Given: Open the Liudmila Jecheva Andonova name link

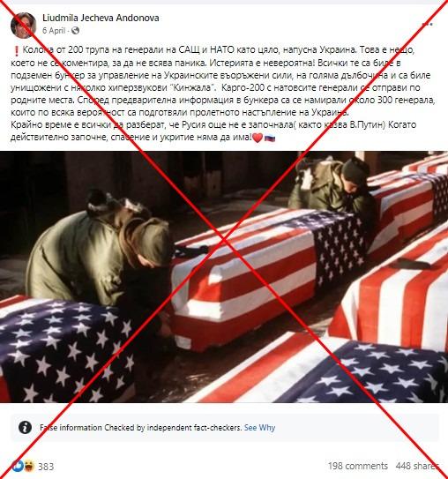Looking at the screenshot, I should (x=101, y=18).
